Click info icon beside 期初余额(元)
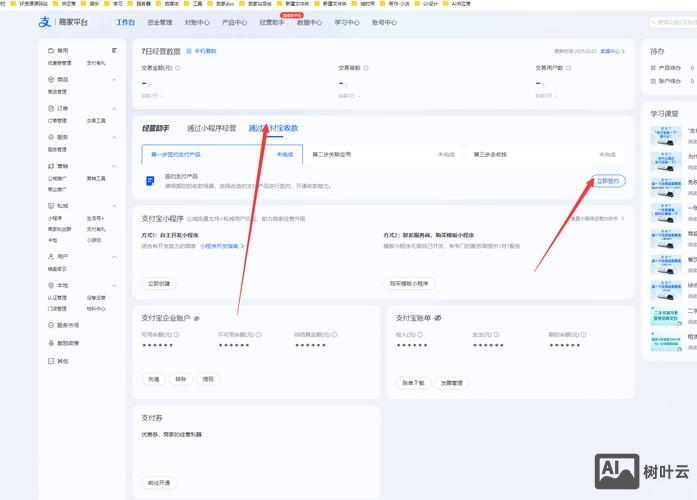Viewport: 697px width, 500px height. click(583, 334)
